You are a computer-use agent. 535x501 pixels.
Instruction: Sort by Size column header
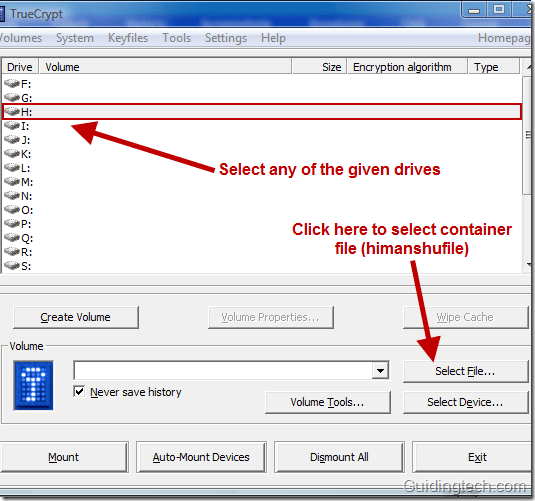(320, 67)
